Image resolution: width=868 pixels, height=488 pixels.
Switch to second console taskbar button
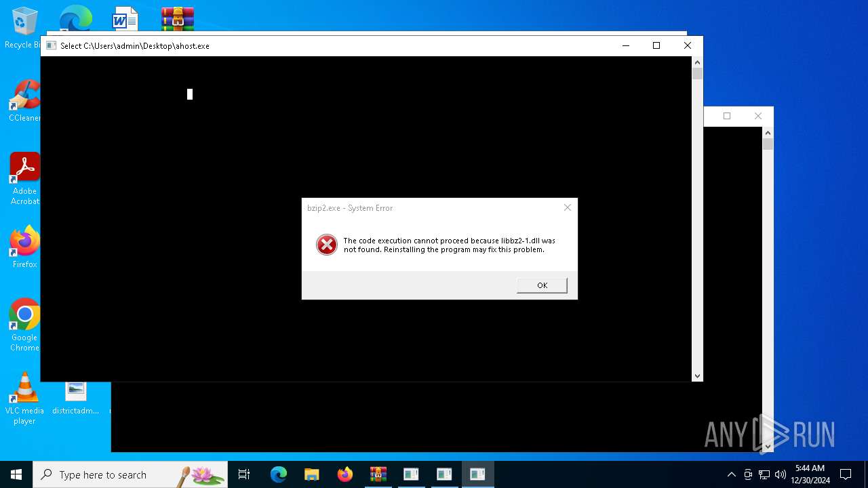[x=445, y=474]
